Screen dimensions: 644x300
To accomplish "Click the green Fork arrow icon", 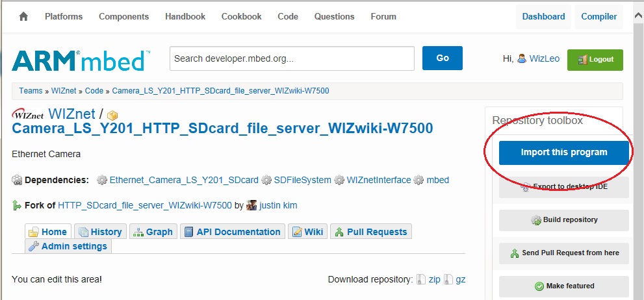I will (x=17, y=205).
